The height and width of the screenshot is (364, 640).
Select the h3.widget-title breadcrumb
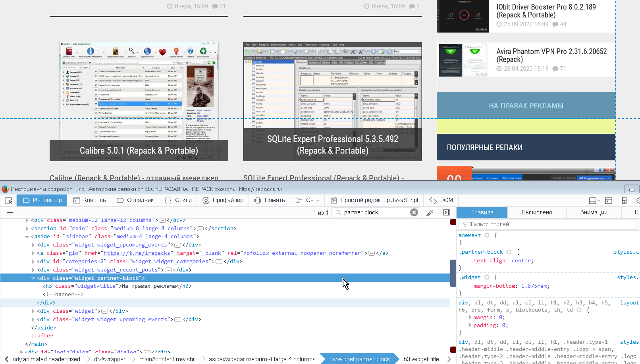tap(421, 359)
